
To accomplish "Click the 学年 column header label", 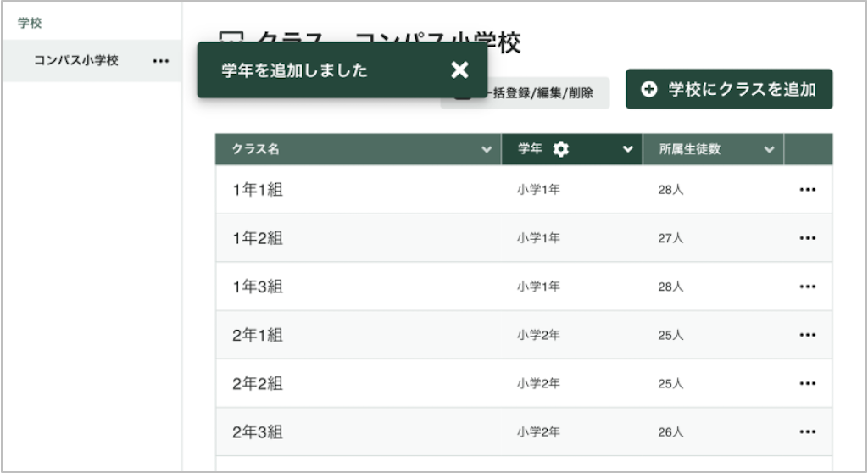I will click(530, 149).
